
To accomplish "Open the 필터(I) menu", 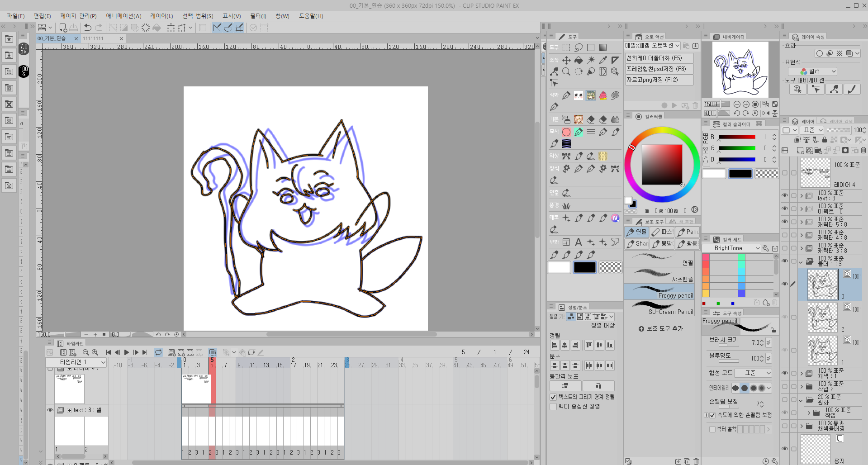I will [x=258, y=16].
